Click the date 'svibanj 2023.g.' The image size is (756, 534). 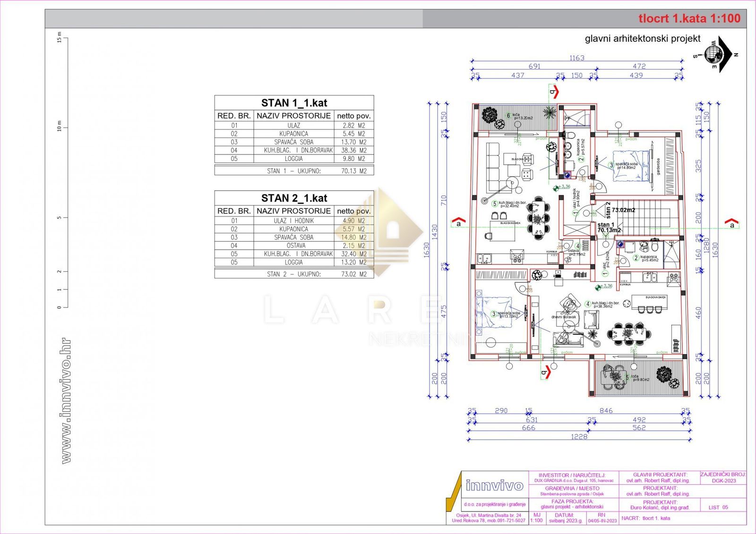coord(566,521)
